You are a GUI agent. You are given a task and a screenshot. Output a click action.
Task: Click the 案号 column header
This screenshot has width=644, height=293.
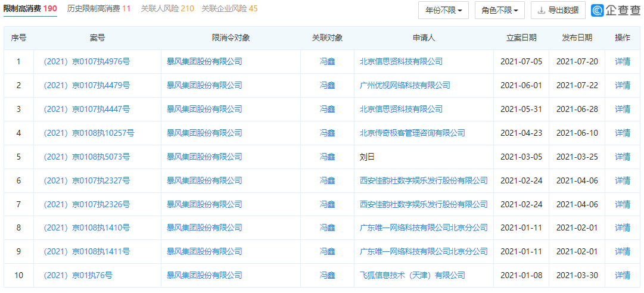pos(97,38)
